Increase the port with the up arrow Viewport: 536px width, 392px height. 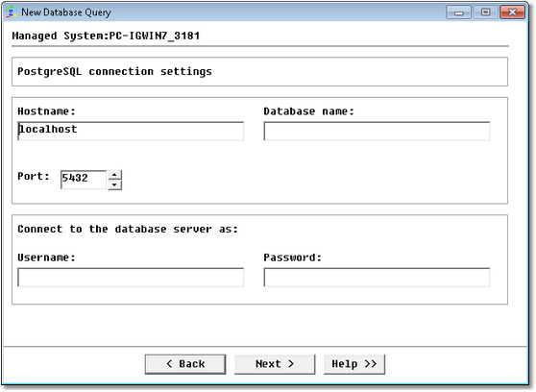pos(115,175)
